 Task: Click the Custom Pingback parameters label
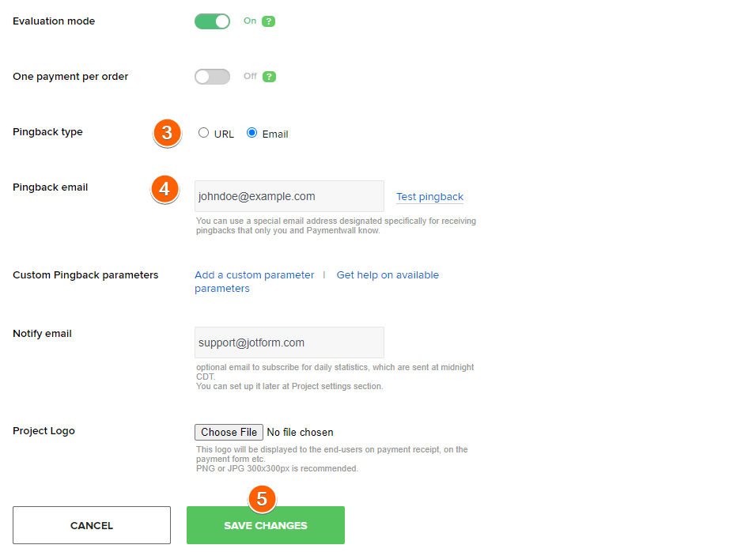85,275
